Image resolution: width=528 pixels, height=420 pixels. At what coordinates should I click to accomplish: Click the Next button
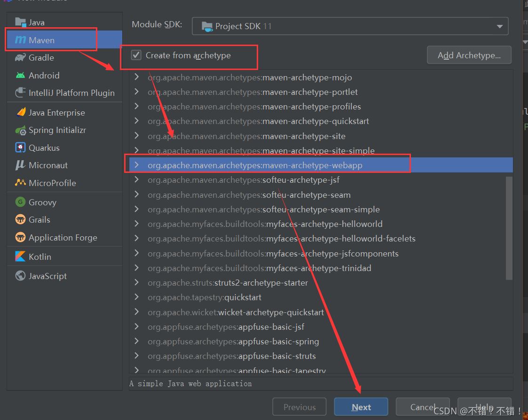[x=361, y=407]
